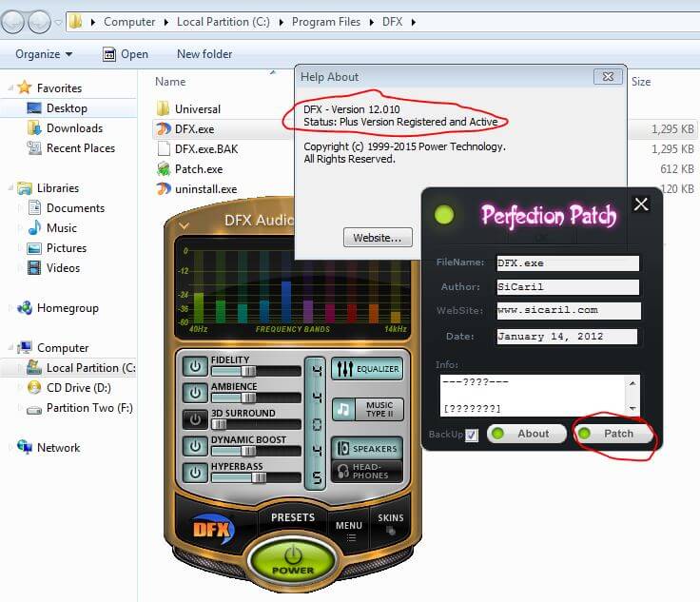The width and height of the screenshot is (700, 602).
Task: Open Network in navigation pane
Action: [x=58, y=448]
